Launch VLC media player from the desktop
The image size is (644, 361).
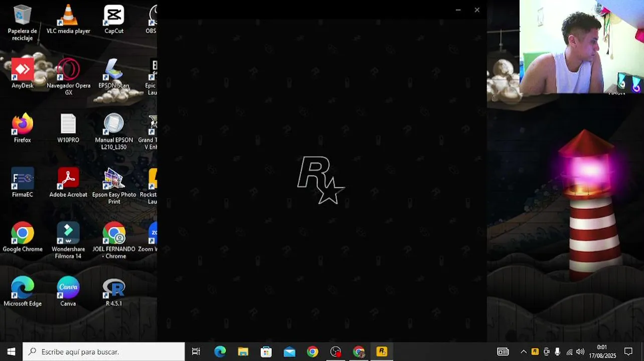[68, 19]
